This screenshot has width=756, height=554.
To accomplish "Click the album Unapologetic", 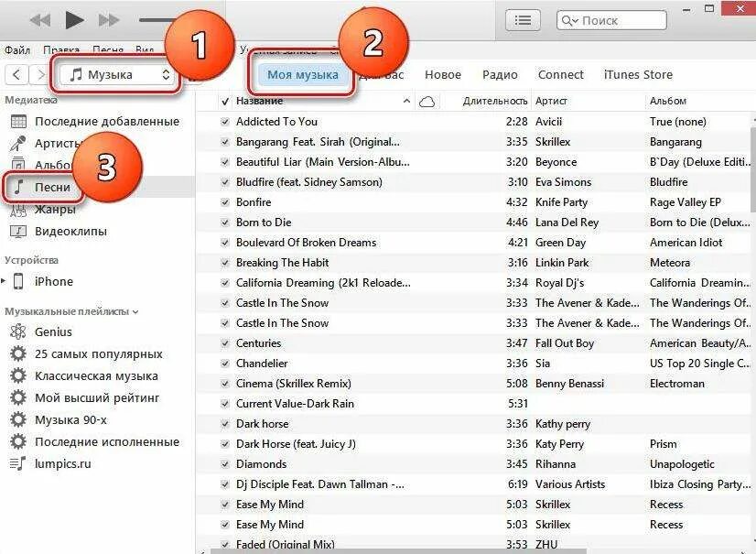I will [x=682, y=464].
